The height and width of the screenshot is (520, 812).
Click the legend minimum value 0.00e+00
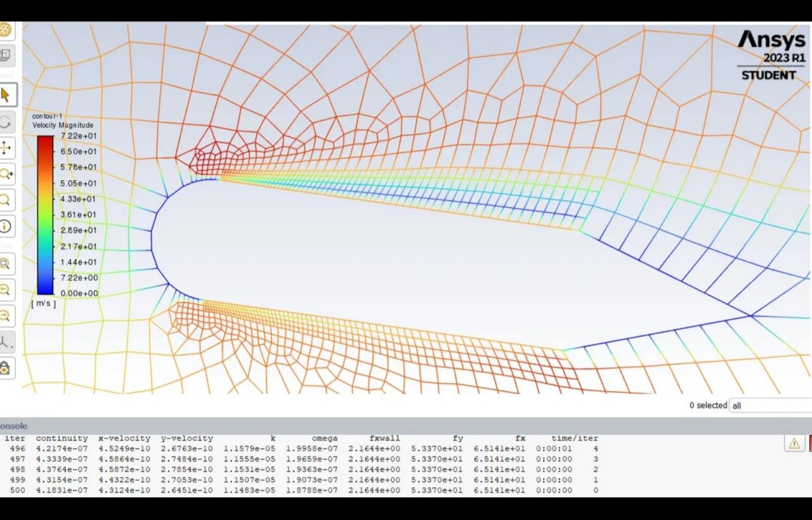pyautogui.click(x=79, y=294)
